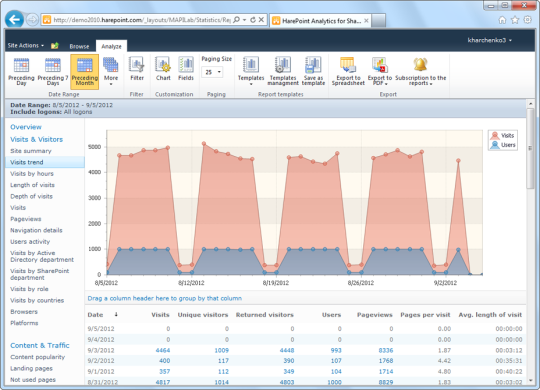This screenshot has height=390, width=540.
Task: Select the Visits trend report
Action: pyautogui.click(x=45, y=162)
